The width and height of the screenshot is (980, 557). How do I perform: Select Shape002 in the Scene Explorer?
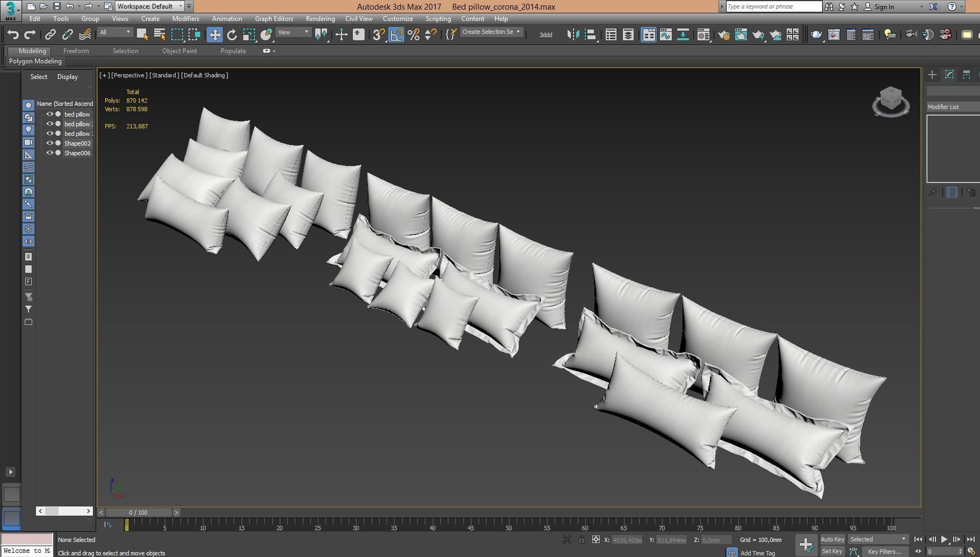(77, 143)
